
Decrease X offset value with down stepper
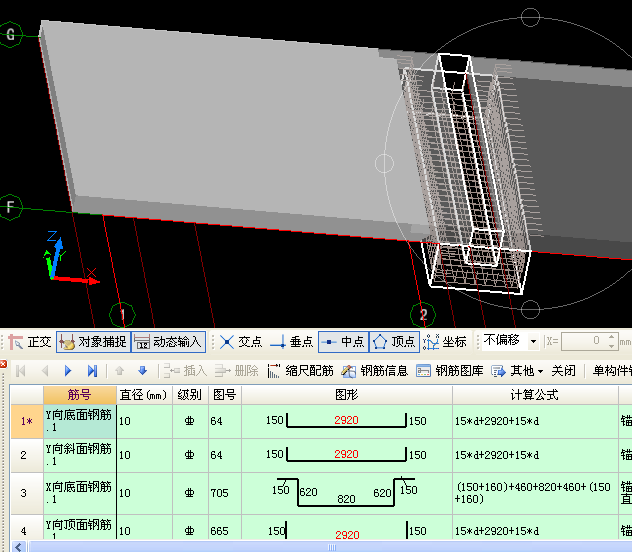click(x=611, y=346)
